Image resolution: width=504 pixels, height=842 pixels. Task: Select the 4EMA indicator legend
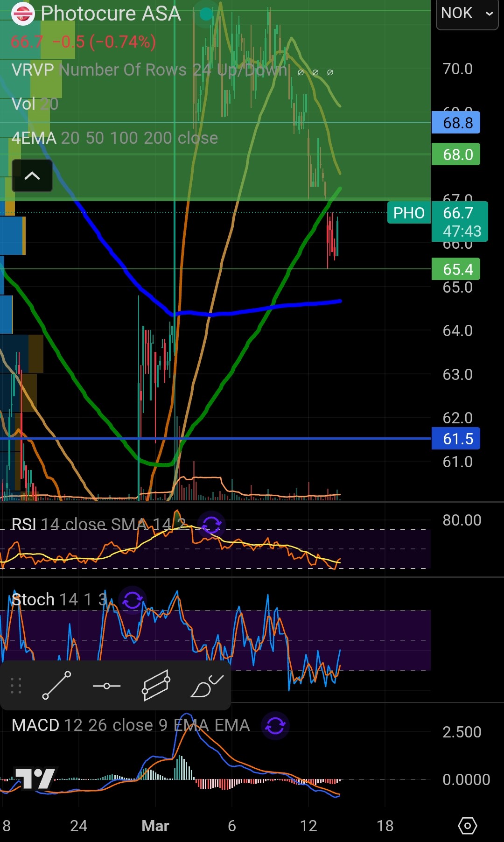pyautogui.click(x=114, y=138)
